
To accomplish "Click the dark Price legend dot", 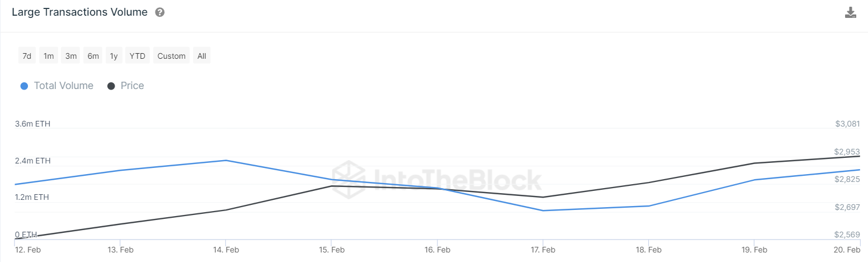I will click(x=111, y=86).
